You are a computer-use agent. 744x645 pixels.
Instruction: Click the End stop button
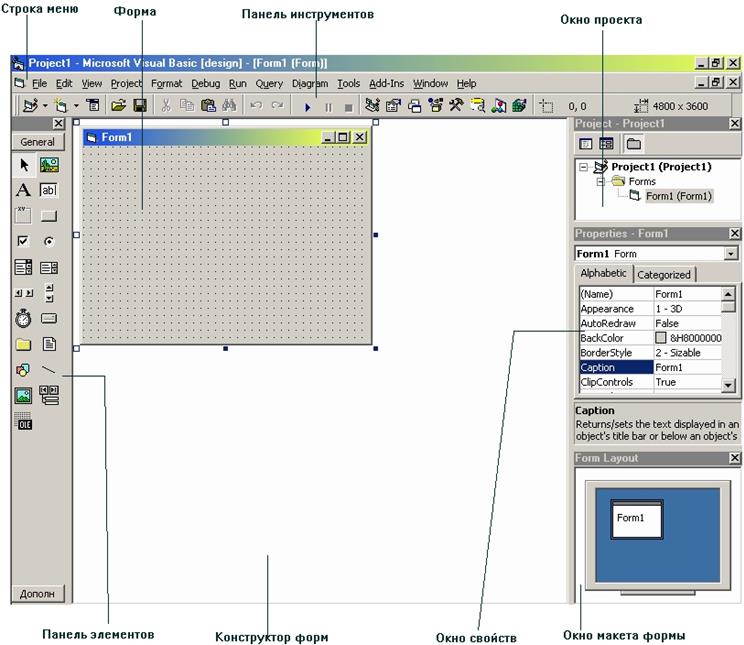click(x=349, y=108)
